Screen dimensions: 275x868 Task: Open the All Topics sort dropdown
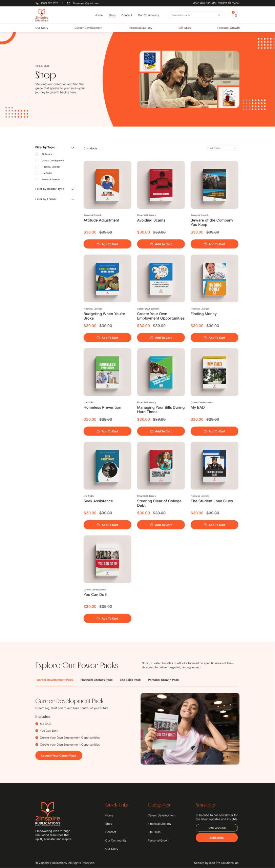pos(223,148)
